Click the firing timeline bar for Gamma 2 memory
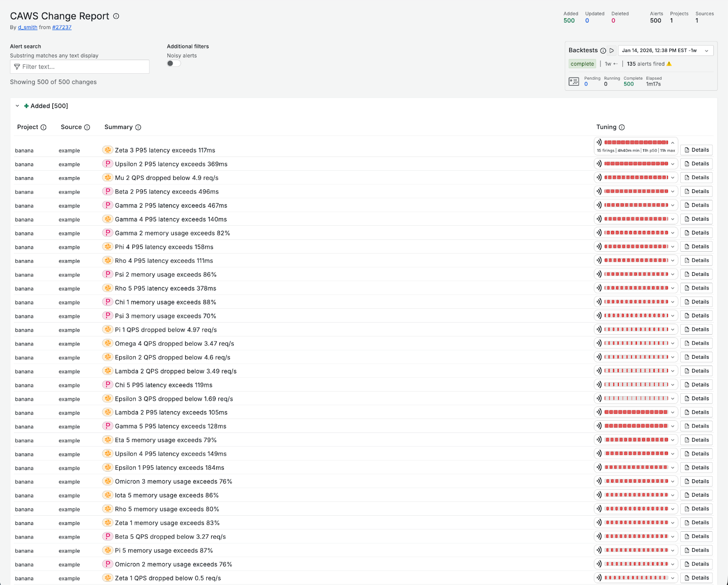728x585 pixels. coord(636,233)
